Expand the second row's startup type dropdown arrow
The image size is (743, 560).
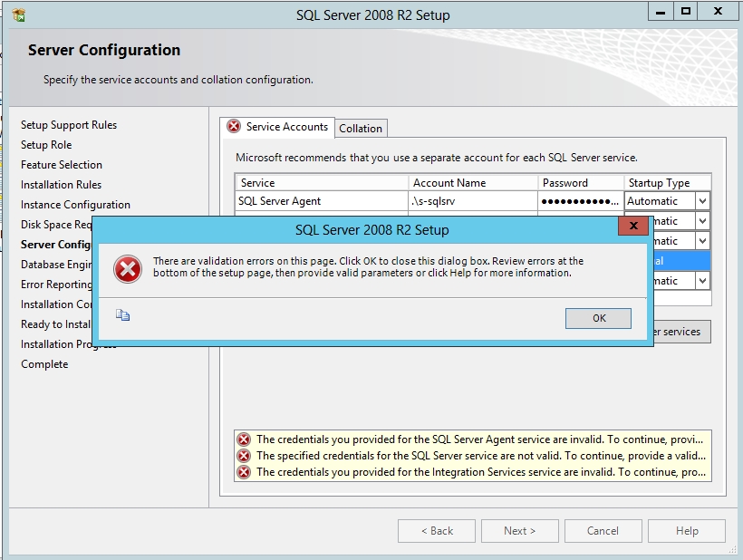point(703,221)
